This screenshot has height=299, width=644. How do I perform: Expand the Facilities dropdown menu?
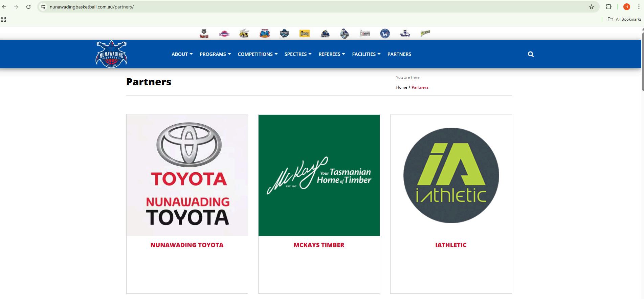[367, 54]
